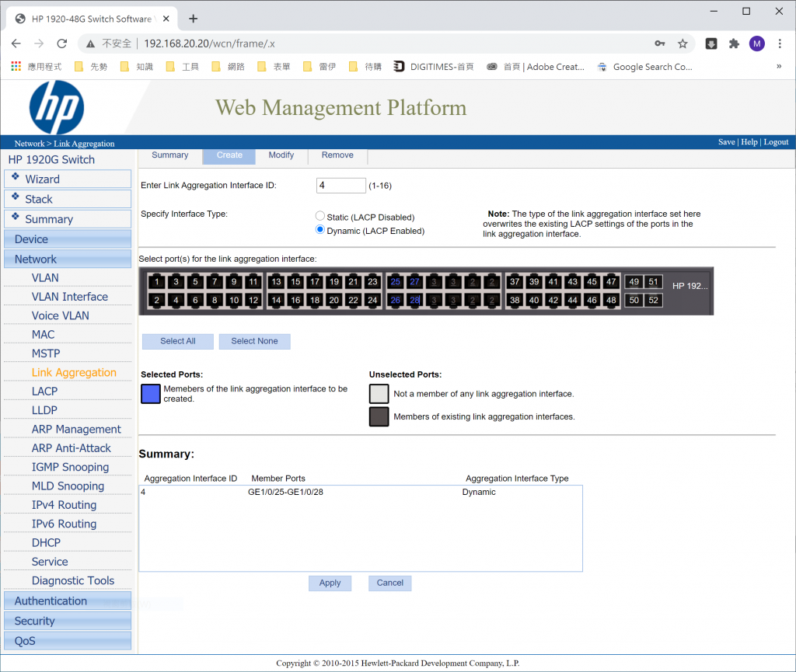Screen dimensions: 796x672
Task: Switch to the Create tab
Action: [229, 155]
